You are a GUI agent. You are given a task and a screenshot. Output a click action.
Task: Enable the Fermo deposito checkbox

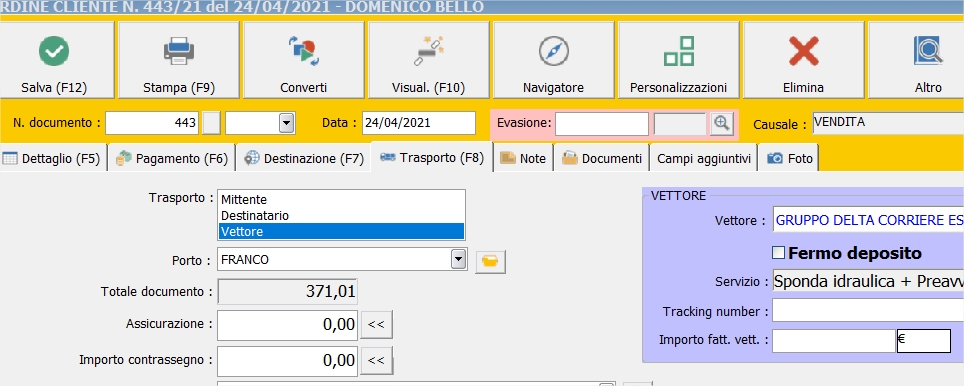(x=778, y=253)
